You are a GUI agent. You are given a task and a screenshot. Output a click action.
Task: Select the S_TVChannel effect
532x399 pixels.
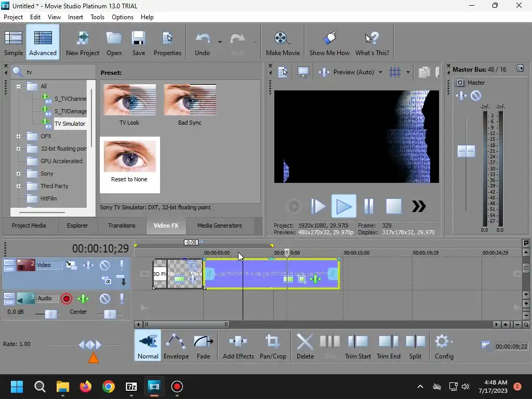pos(70,99)
